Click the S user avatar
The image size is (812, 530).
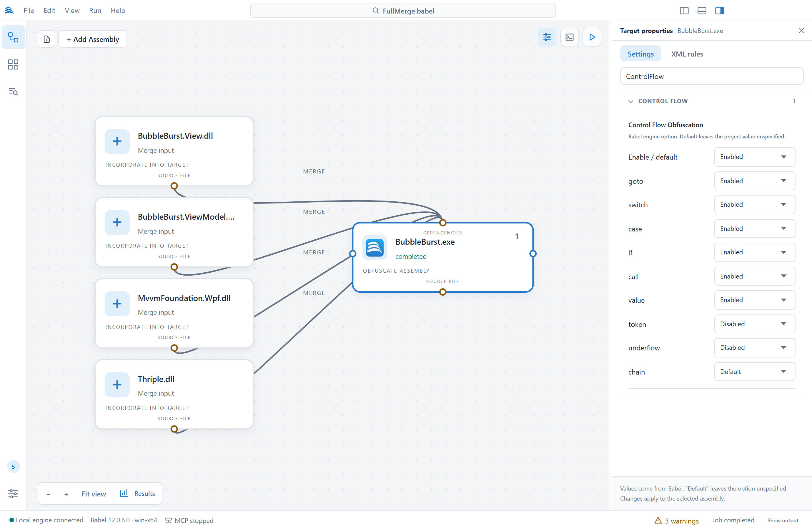click(13, 466)
